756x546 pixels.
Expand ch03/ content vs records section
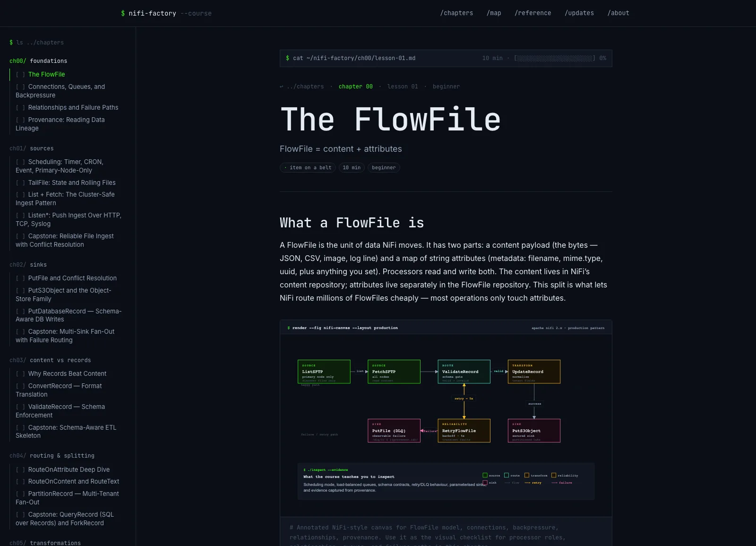50,360
